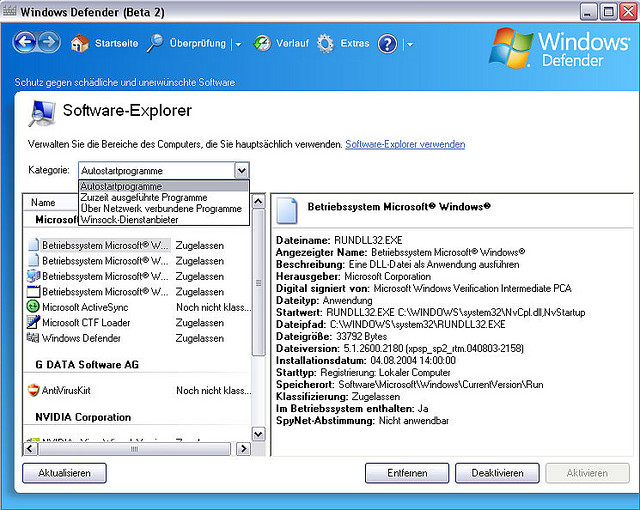The width and height of the screenshot is (640, 510).
Task: Go forward with the forward arrow
Action: (49, 42)
